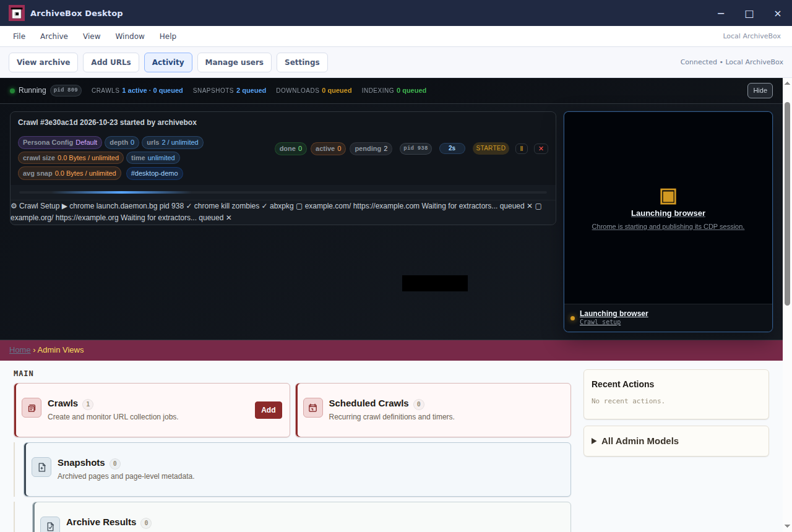Image resolution: width=792 pixels, height=532 pixels.
Task: Click the Snapshots page icon
Action: (x=41, y=467)
